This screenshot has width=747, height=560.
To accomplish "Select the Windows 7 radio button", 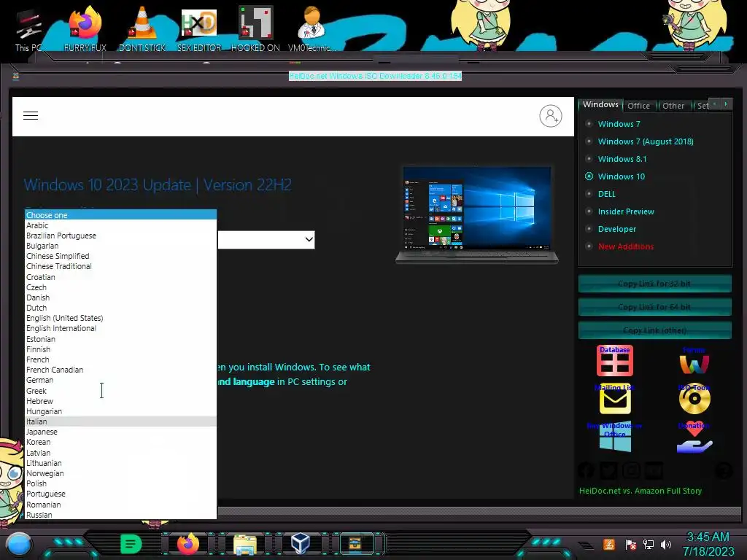I will pyautogui.click(x=589, y=124).
